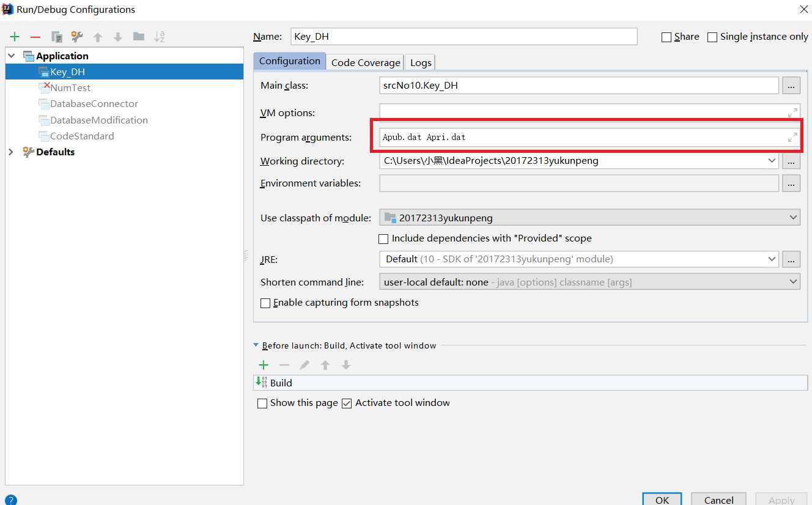Click IntelliJ logo in title bar
This screenshot has width=812, height=505.
pyautogui.click(x=9, y=9)
